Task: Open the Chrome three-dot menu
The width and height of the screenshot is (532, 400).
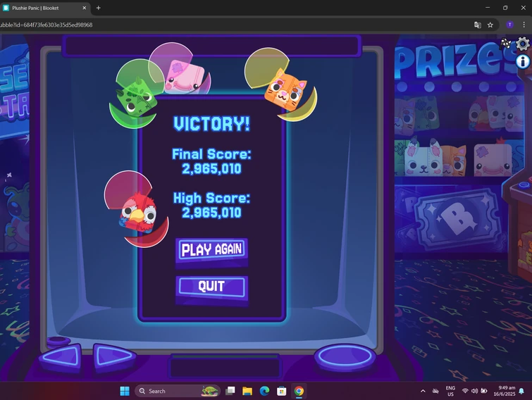Action: [x=524, y=25]
